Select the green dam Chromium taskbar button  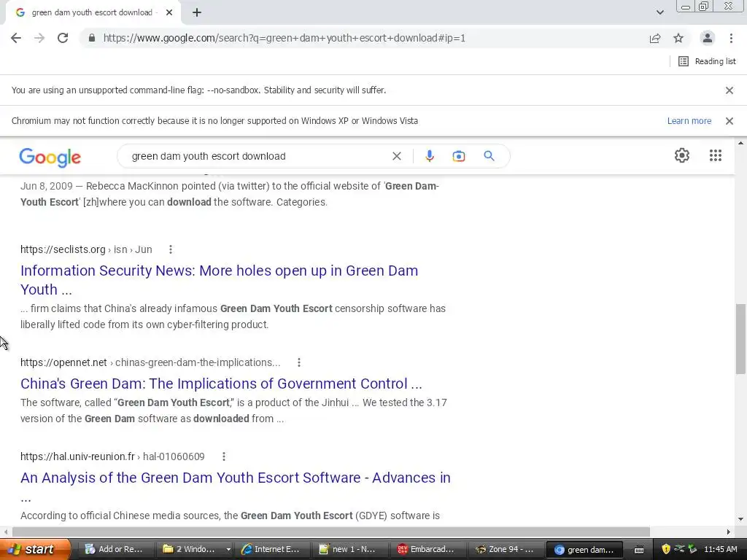point(584,550)
